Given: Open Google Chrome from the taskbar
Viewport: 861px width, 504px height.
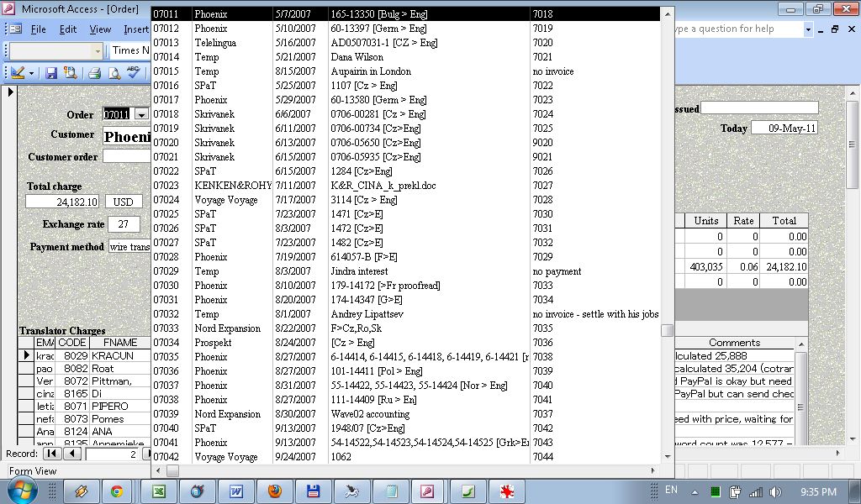Looking at the screenshot, I should 116,491.
